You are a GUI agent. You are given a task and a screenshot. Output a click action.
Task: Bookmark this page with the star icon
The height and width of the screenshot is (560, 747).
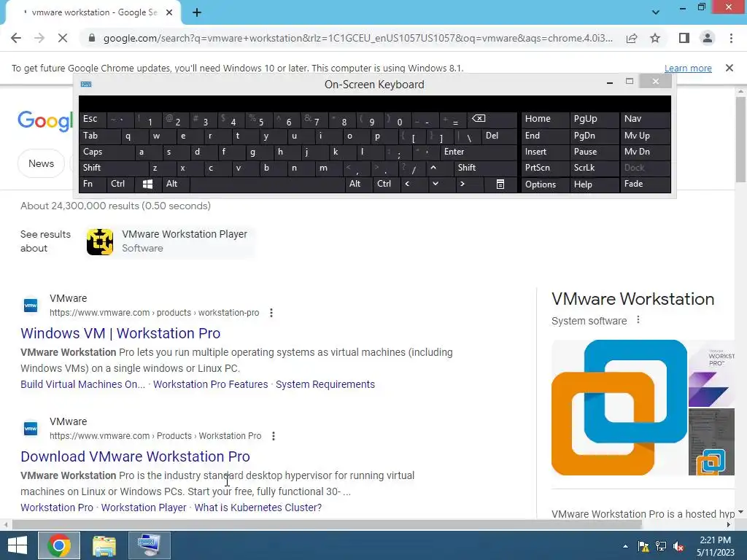655,38
